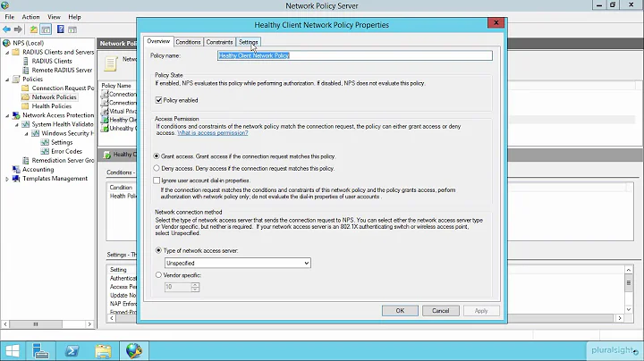Open Server Manager from the taskbar
This screenshot has height=361, width=644.
click(x=40, y=351)
